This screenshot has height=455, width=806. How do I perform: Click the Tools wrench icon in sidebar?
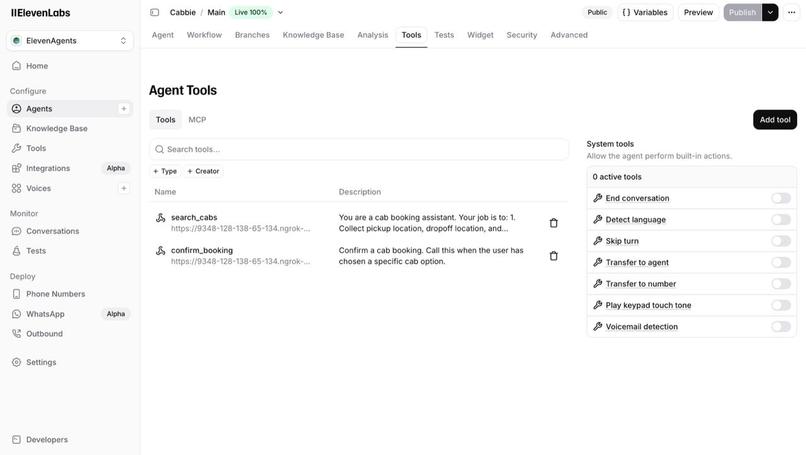[16, 148]
